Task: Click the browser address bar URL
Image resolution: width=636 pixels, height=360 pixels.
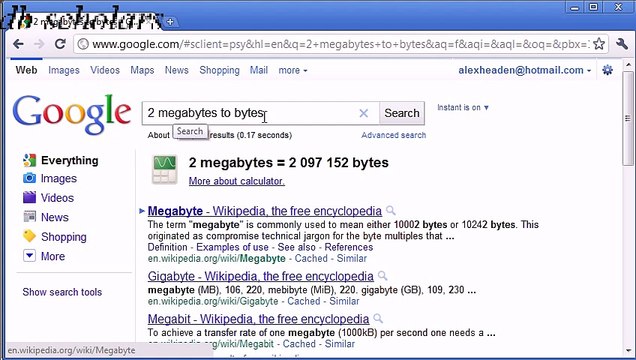Action: click(x=340, y=44)
